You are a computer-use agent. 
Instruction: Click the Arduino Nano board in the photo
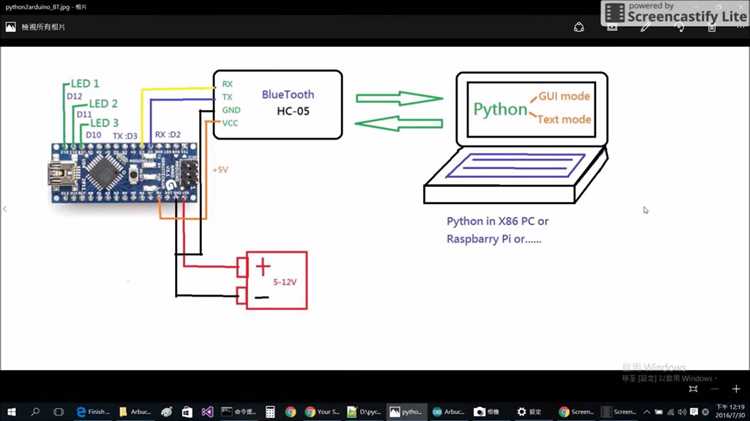click(x=124, y=172)
